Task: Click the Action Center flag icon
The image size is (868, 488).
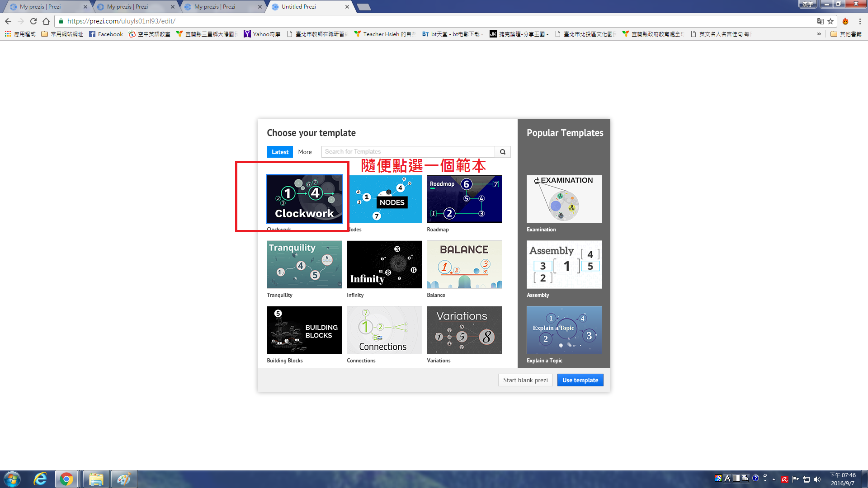Action: click(x=796, y=479)
